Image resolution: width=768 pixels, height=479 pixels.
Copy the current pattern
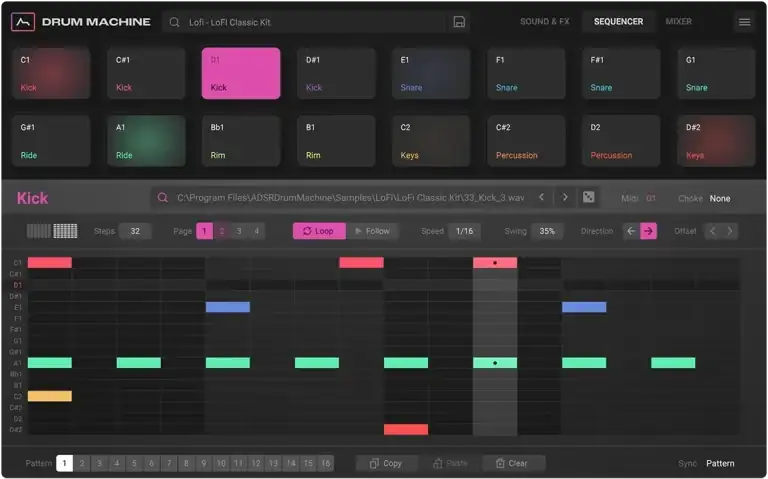[x=386, y=463]
